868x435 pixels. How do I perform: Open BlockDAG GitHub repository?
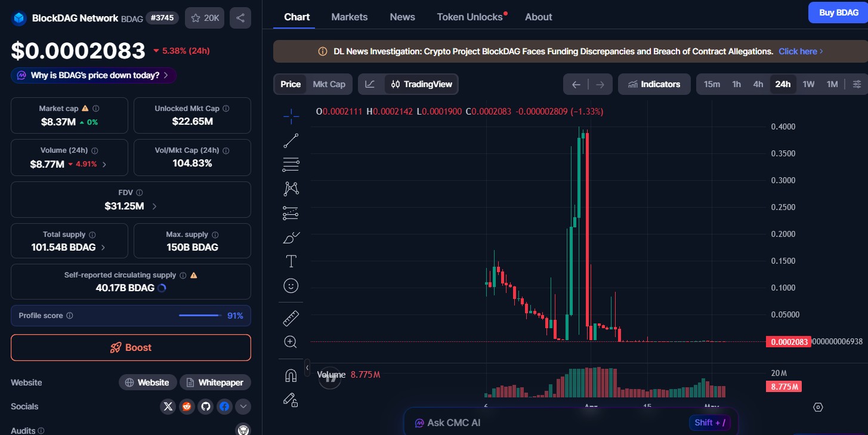(206, 406)
